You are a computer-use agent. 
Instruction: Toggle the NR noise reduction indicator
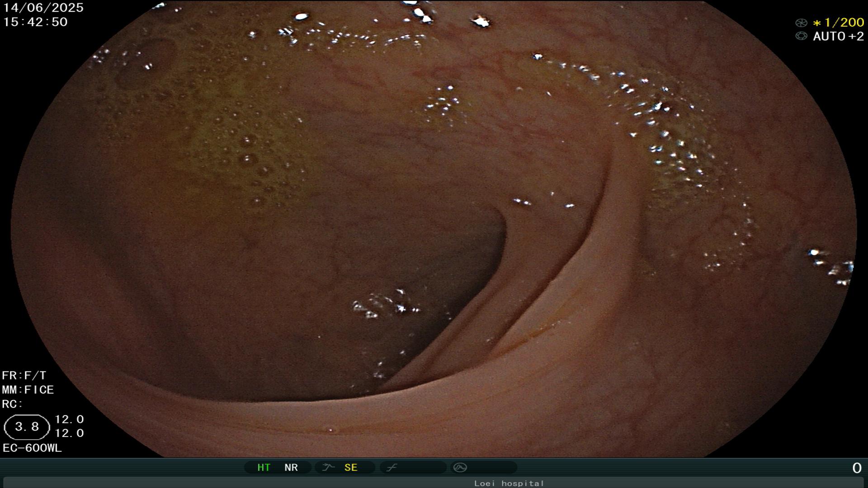[x=291, y=467]
